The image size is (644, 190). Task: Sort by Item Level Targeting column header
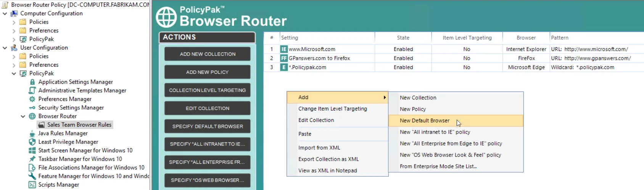point(467,38)
